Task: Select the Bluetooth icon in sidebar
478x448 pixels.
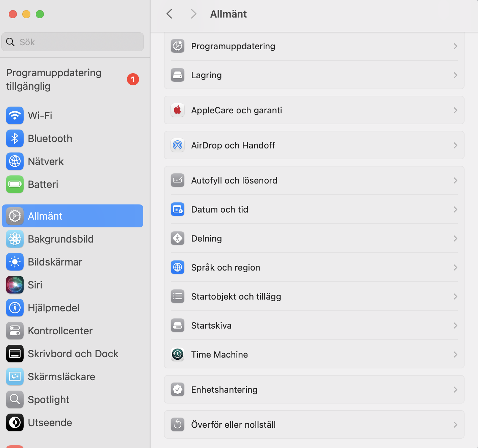Action: pyautogui.click(x=15, y=138)
